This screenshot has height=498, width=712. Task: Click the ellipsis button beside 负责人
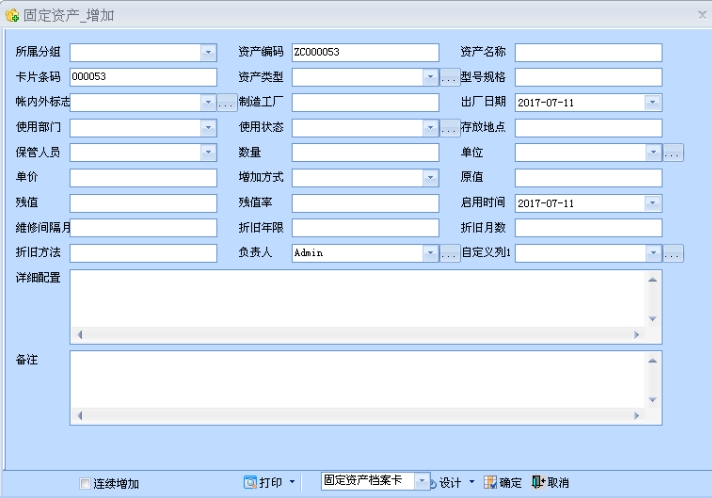pyautogui.click(x=449, y=253)
